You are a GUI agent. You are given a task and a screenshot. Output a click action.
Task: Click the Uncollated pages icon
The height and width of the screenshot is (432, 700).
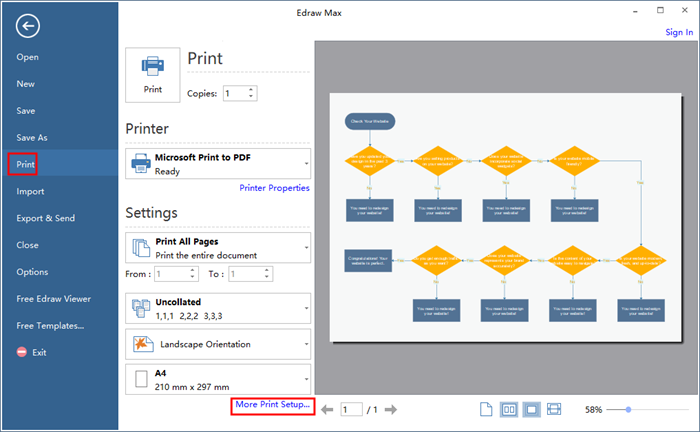[141, 308]
